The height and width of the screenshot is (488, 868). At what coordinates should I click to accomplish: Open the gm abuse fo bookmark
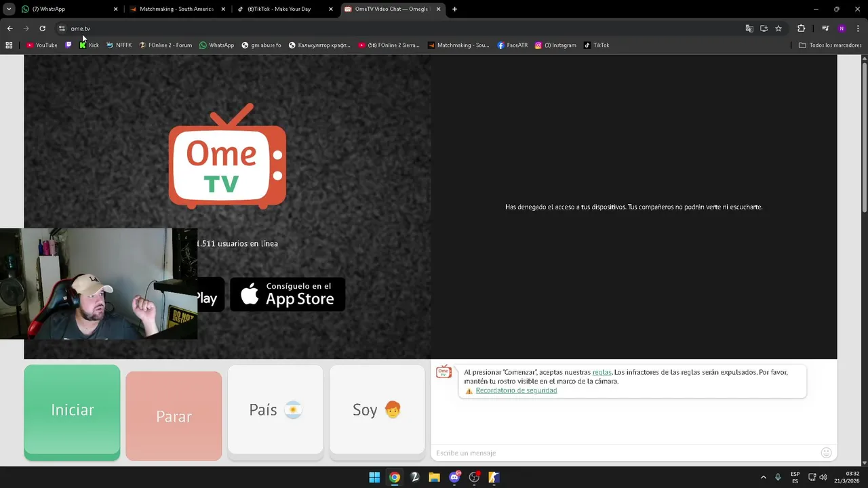(x=262, y=45)
